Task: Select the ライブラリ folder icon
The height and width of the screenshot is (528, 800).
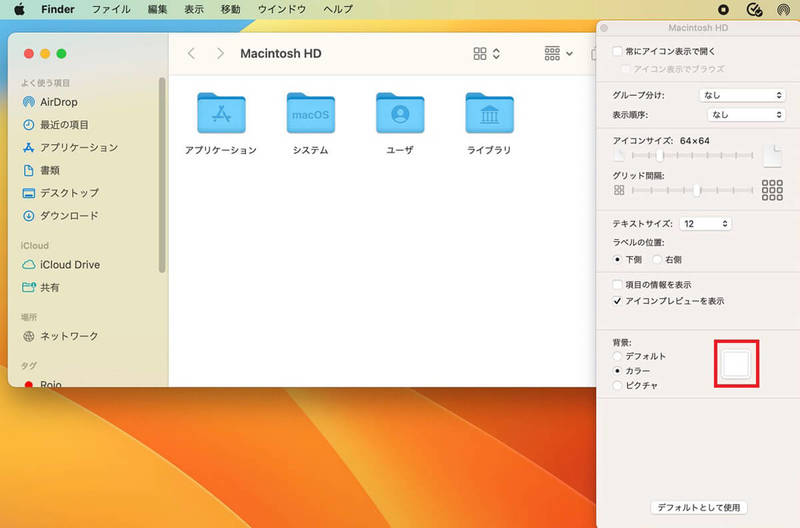Action: 489,113
